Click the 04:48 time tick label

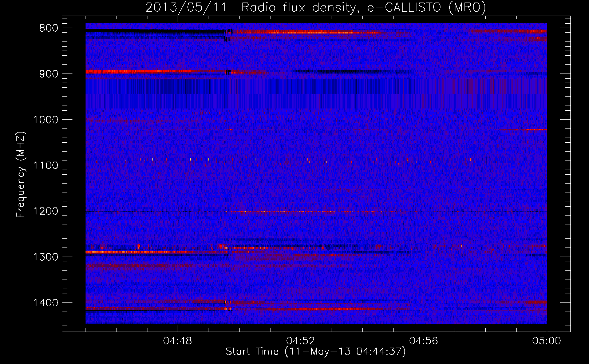[x=178, y=341]
